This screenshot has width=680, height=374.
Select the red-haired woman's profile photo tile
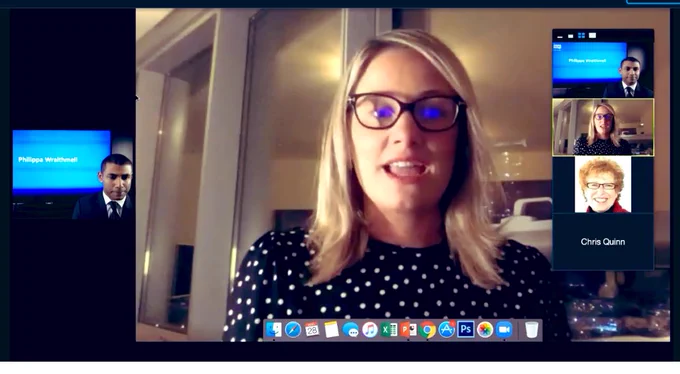point(603,184)
